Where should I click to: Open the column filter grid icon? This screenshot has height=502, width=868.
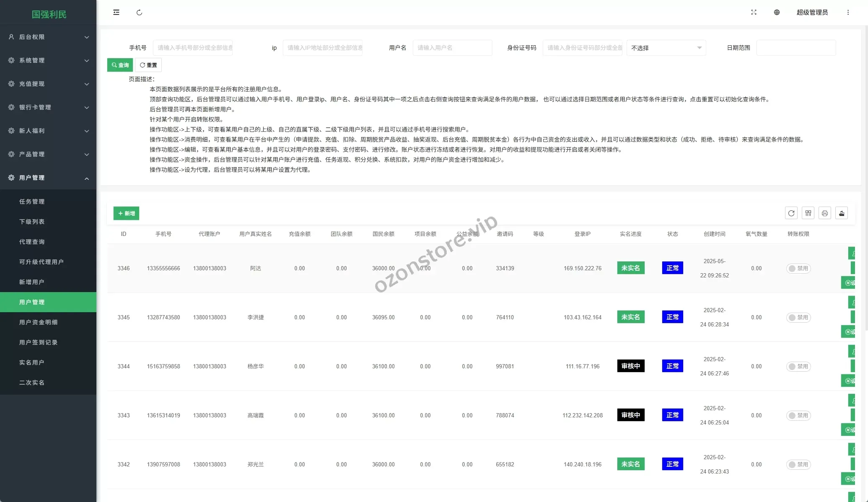coord(808,213)
